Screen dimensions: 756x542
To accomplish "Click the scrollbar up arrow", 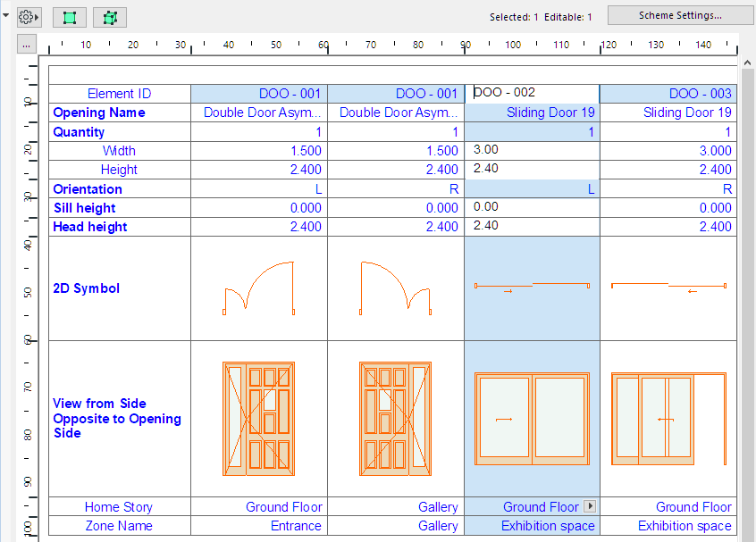I will coord(747,63).
